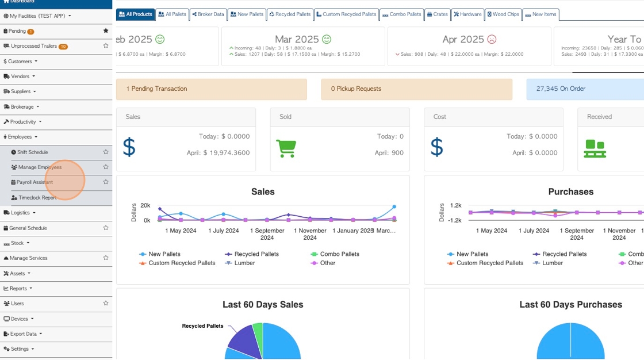Open Manage Services via its sidebar icon
Image resolution: width=644 pixels, height=360 pixels.
click(6, 258)
